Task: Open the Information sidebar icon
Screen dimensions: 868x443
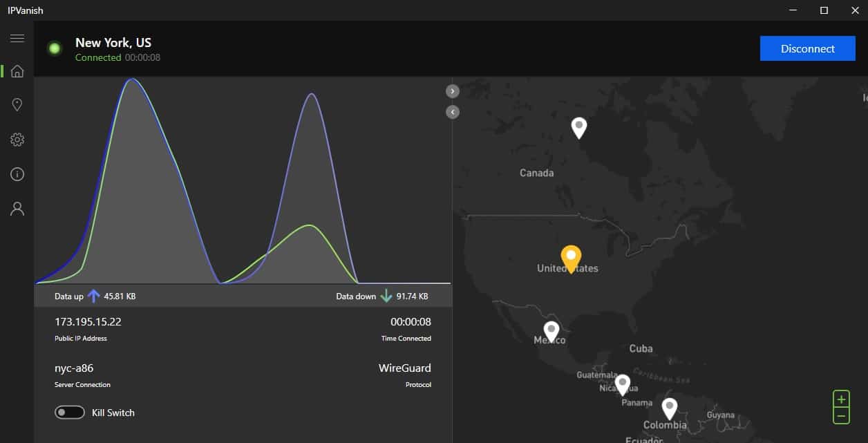Action: pyautogui.click(x=17, y=174)
